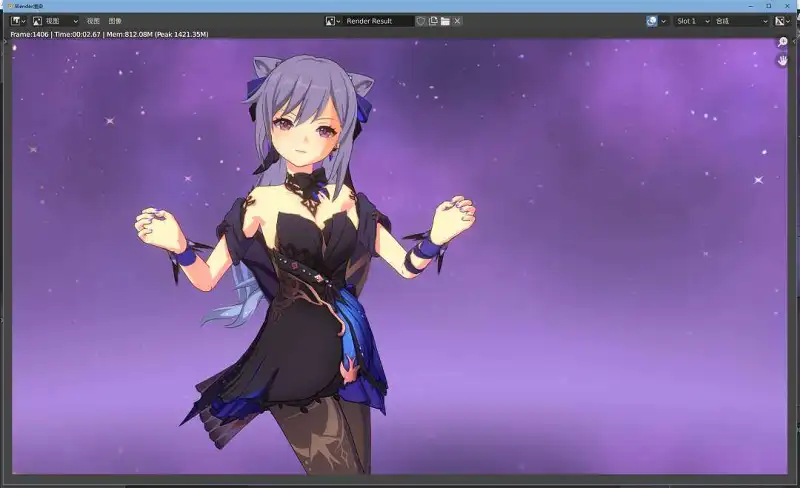Click the pan hand gizmo
800x488 pixels.
[782, 60]
